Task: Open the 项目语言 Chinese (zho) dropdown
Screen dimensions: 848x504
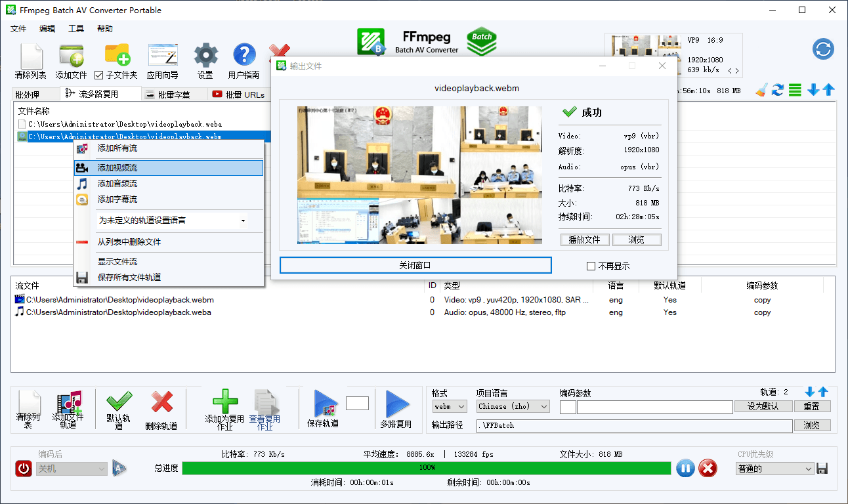Action: (x=513, y=407)
